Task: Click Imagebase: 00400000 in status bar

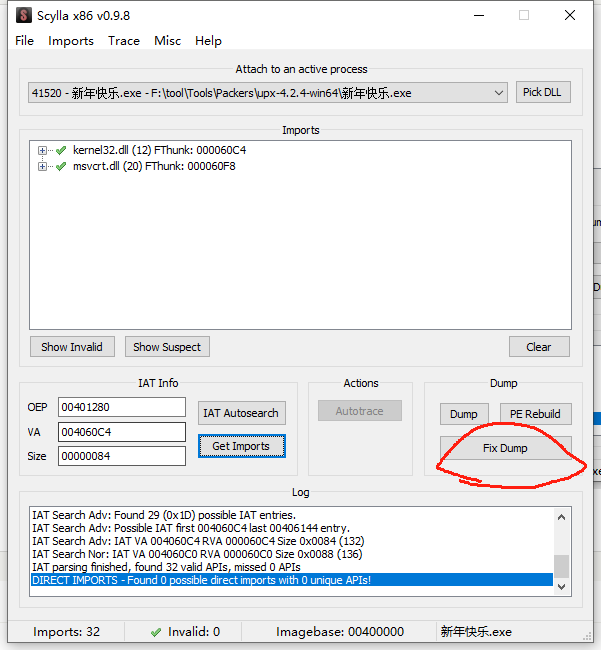Action: point(340,632)
